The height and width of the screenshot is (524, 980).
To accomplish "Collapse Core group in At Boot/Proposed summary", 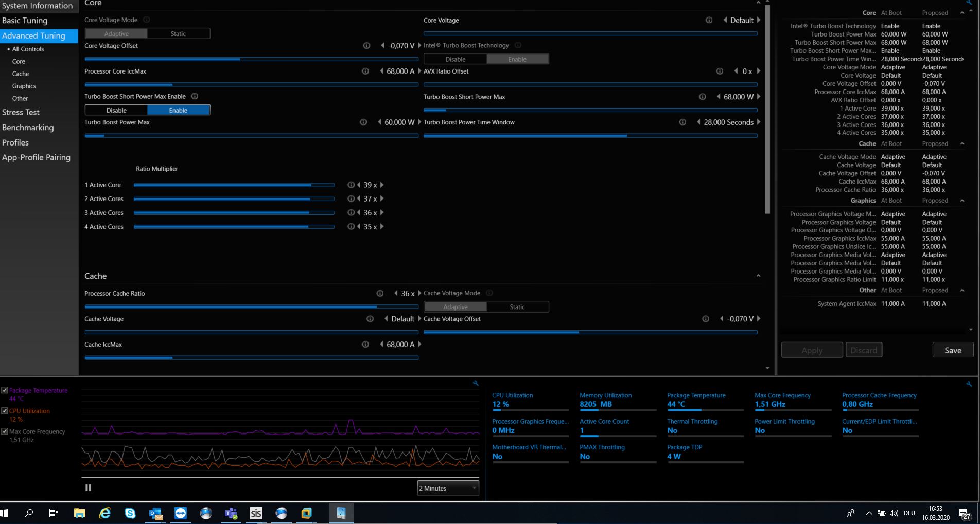I will point(962,13).
